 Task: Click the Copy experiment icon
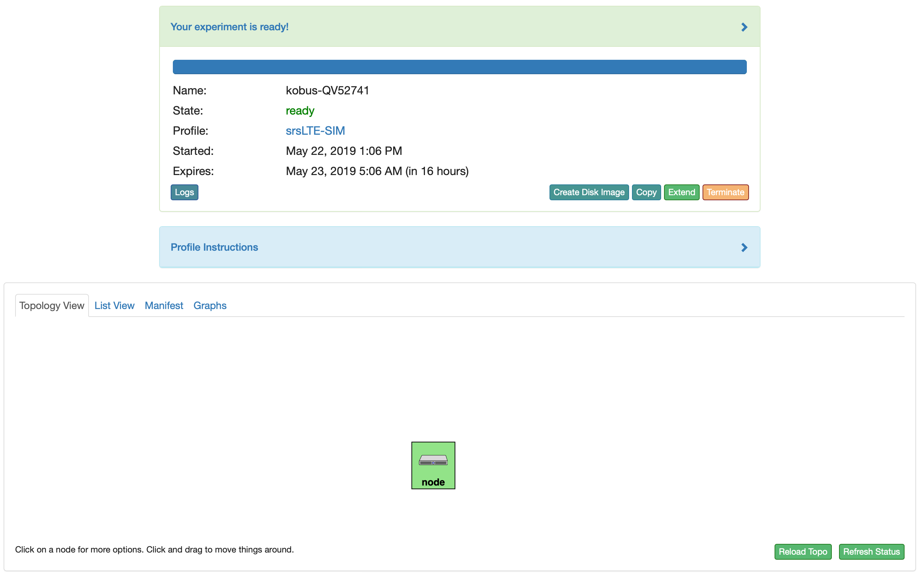click(x=645, y=192)
